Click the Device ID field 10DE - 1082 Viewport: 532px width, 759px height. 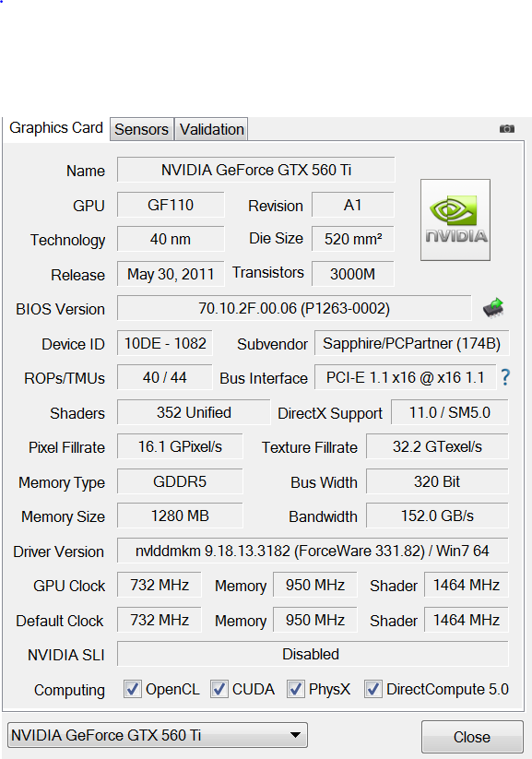165,343
